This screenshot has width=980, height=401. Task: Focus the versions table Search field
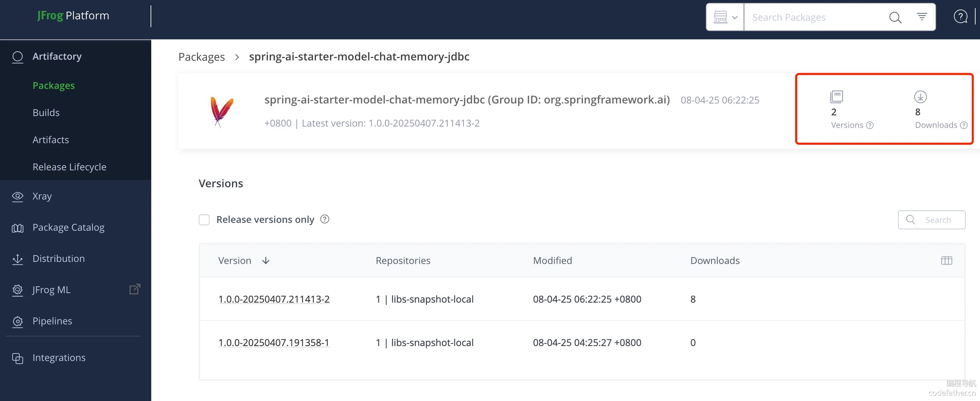coord(931,220)
